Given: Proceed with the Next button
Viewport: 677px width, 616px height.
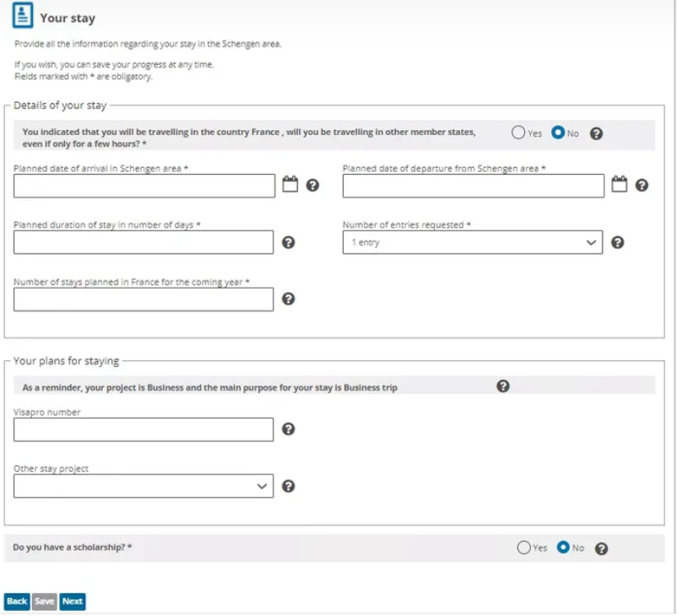Looking at the screenshot, I should tap(72, 602).
